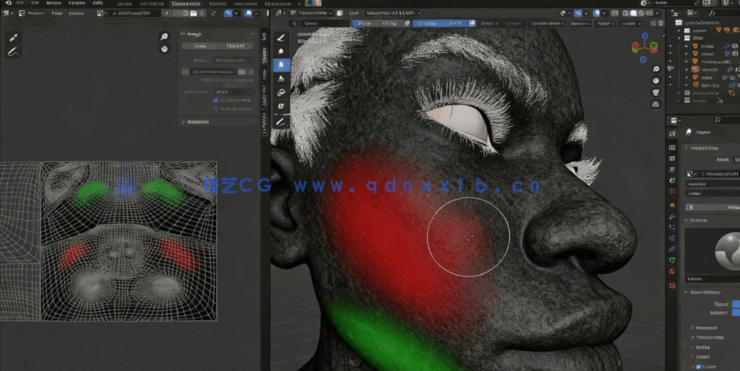Click the blue Strength slider in tool settings
The image size is (740, 371).
pos(440,23)
